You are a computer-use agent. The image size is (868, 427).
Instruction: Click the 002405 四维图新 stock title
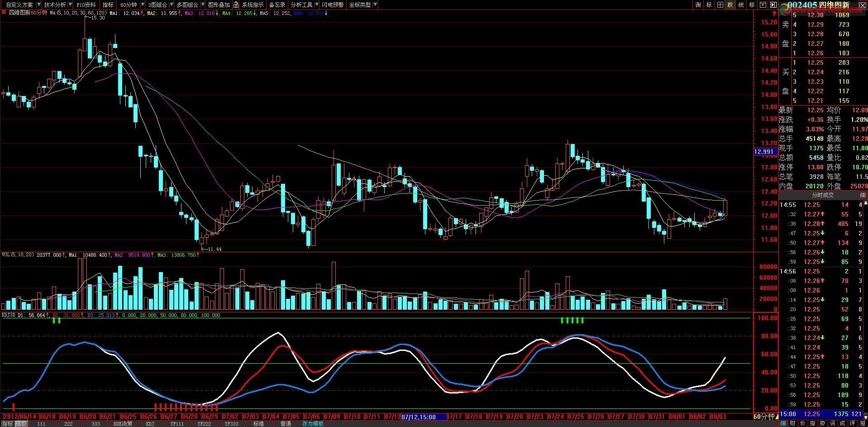[x=818, y=5]
